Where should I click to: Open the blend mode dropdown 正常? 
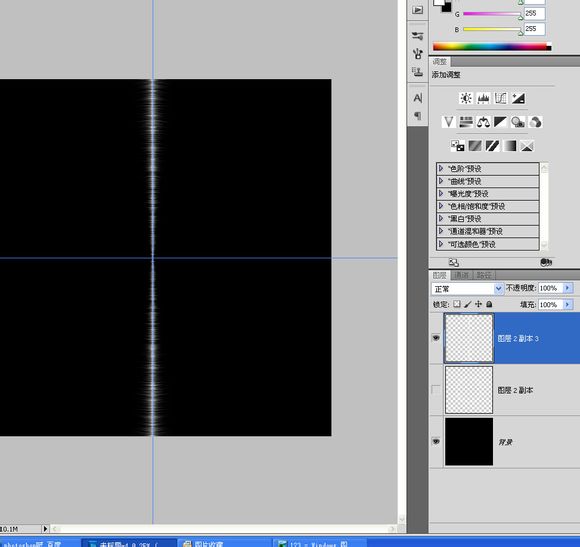468,288
